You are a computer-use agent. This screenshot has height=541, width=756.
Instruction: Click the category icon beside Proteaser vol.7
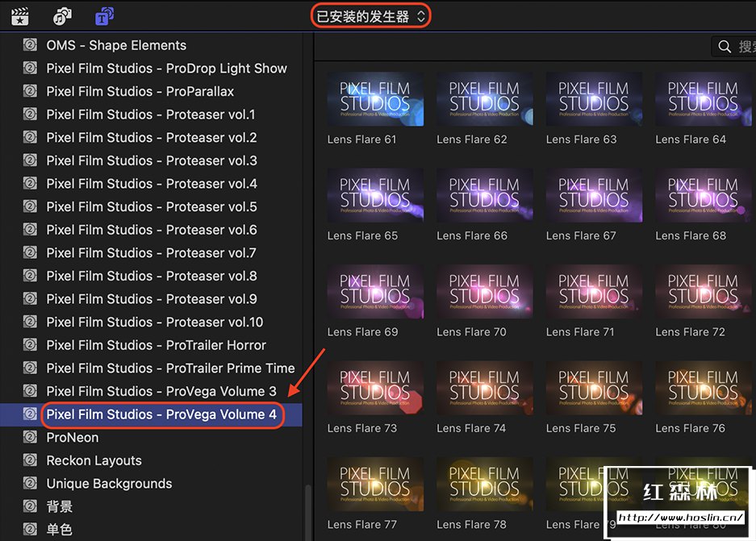[x=30, y=252]
